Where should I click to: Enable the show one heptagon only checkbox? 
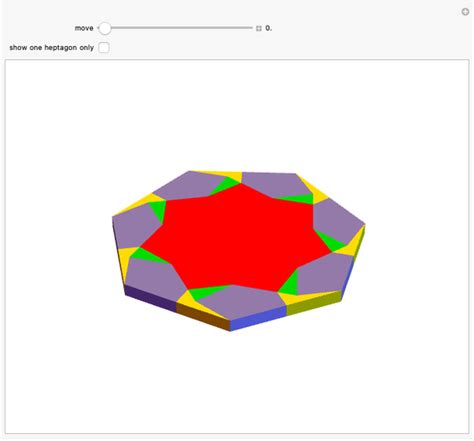(104, 48)
